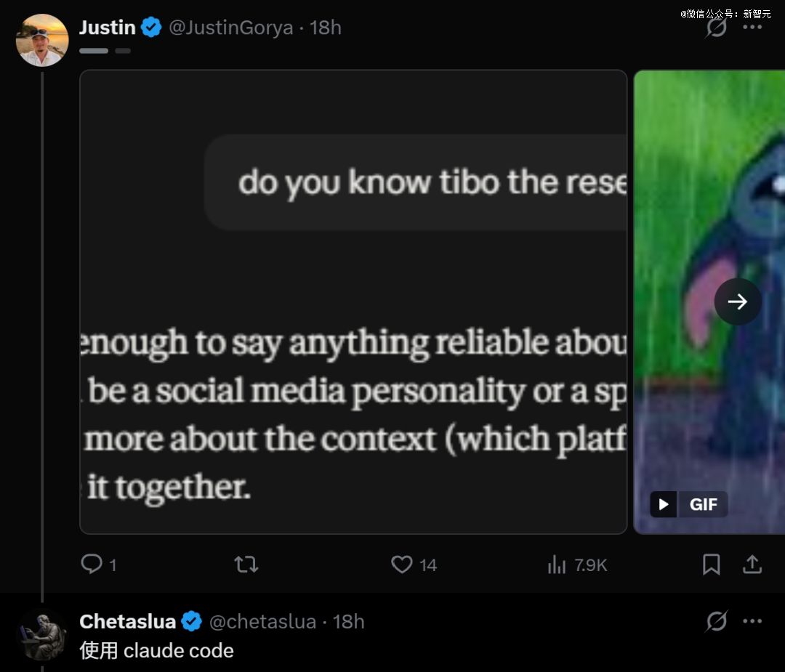
Task: Open Grok icon on Chetaslua's reply
Action: [x=717, y=621]
